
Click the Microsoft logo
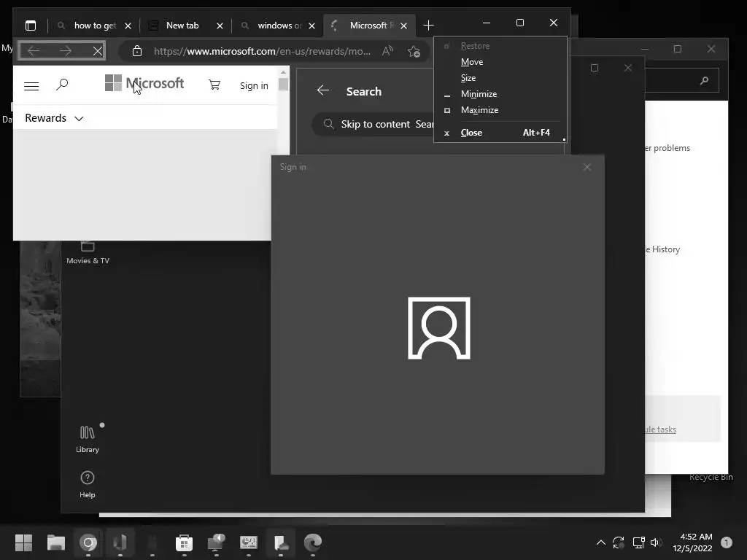(144, 83)
